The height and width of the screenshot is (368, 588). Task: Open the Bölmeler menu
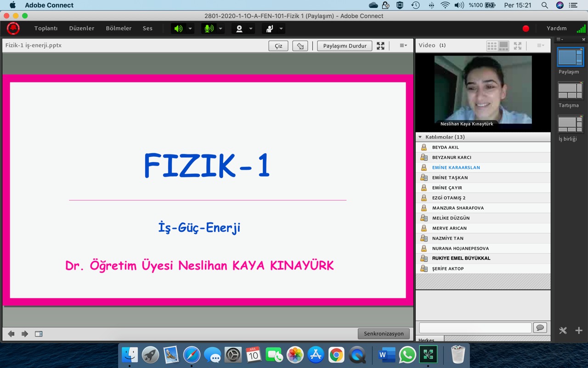tap(119, 29)
